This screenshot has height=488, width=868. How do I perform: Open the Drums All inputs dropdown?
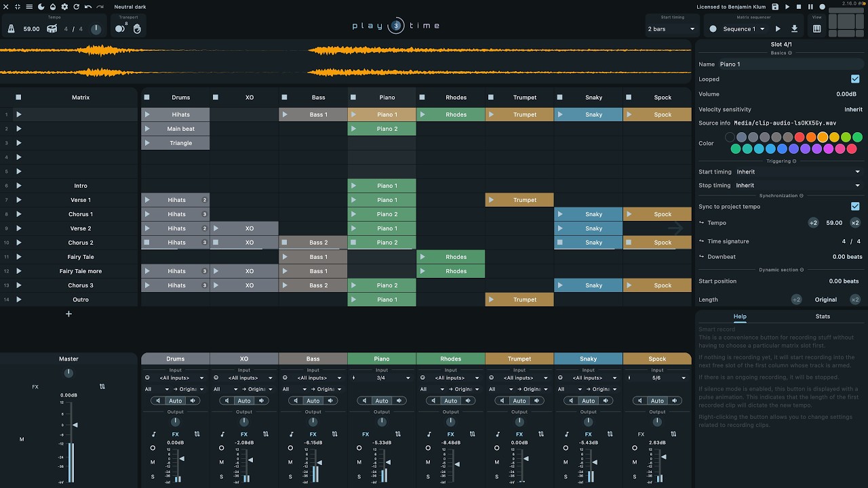[175, 378]
